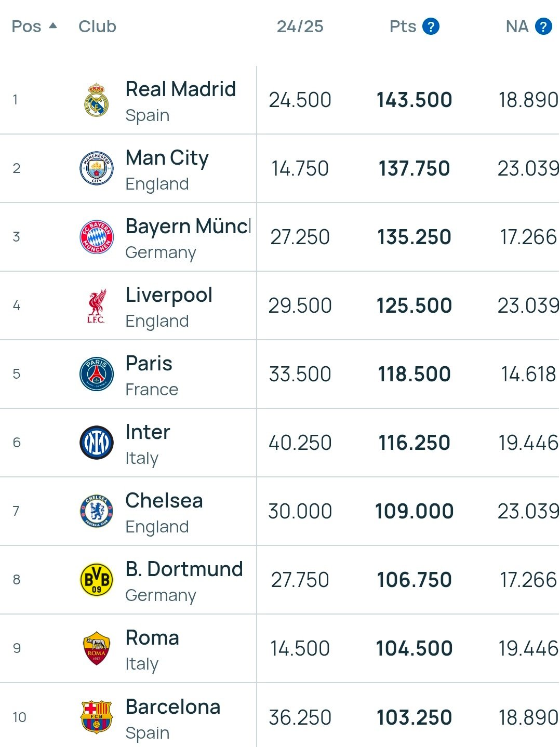Click the Roma club crest

click(x=97, y=648)
